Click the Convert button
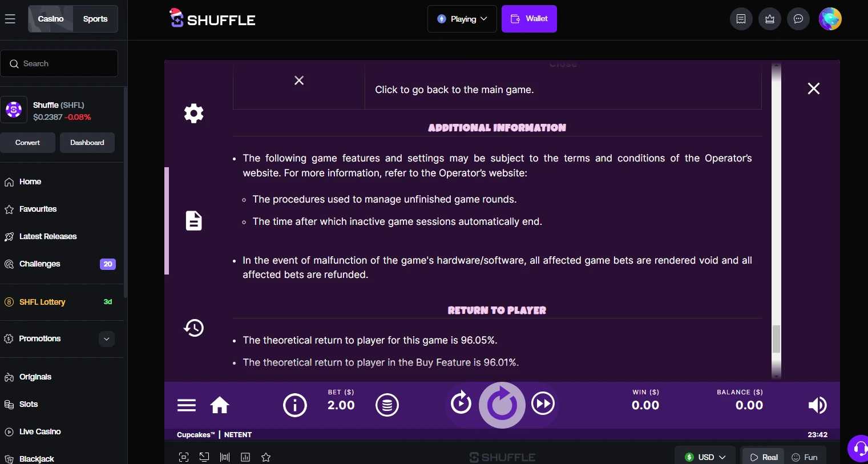 coord(28,143)
